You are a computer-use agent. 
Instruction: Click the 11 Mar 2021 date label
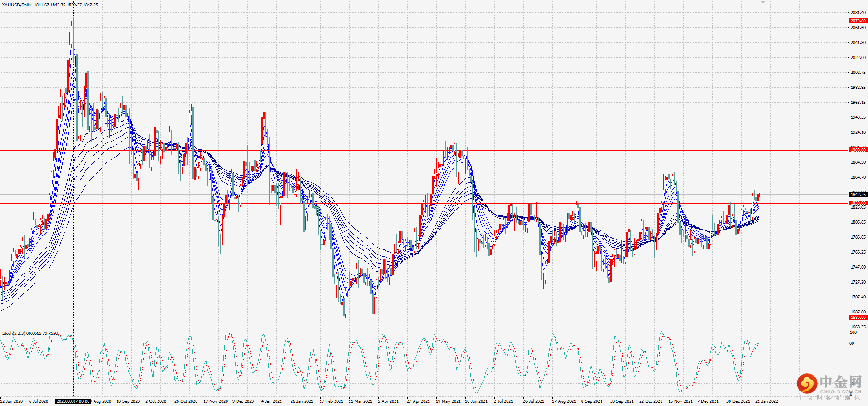tap(360, 401)
